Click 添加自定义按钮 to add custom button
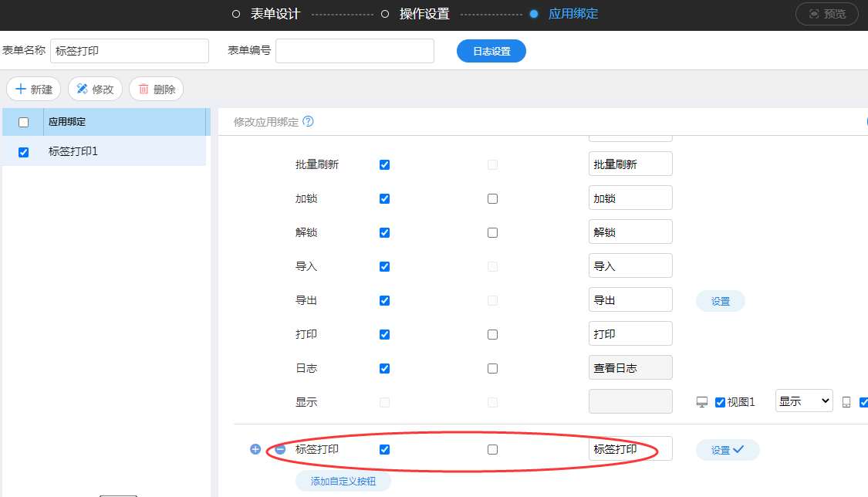The height and width of the screenshot is (497, 868). 343,481
